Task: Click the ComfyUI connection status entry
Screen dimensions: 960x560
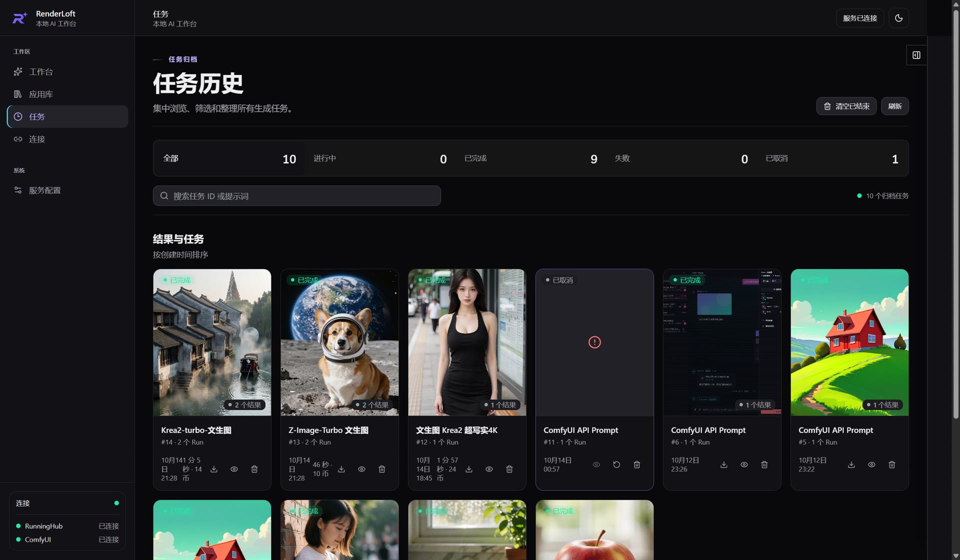Action: click(67, 539)
